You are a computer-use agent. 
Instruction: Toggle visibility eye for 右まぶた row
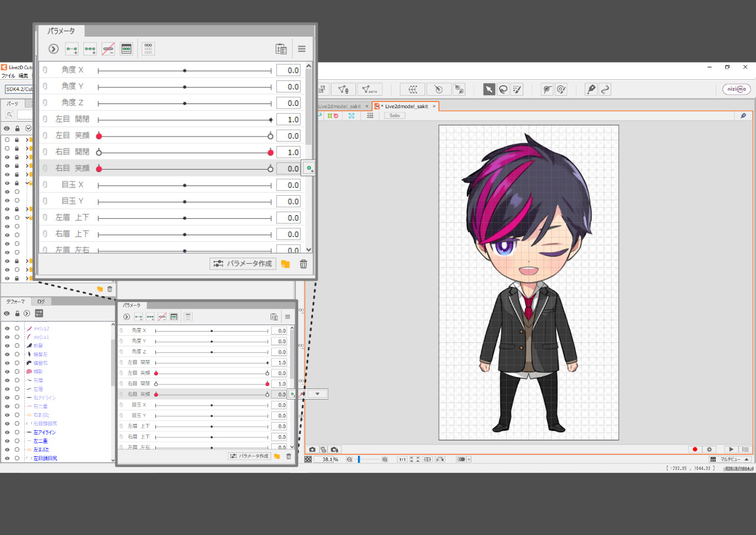tap(7, 415)
